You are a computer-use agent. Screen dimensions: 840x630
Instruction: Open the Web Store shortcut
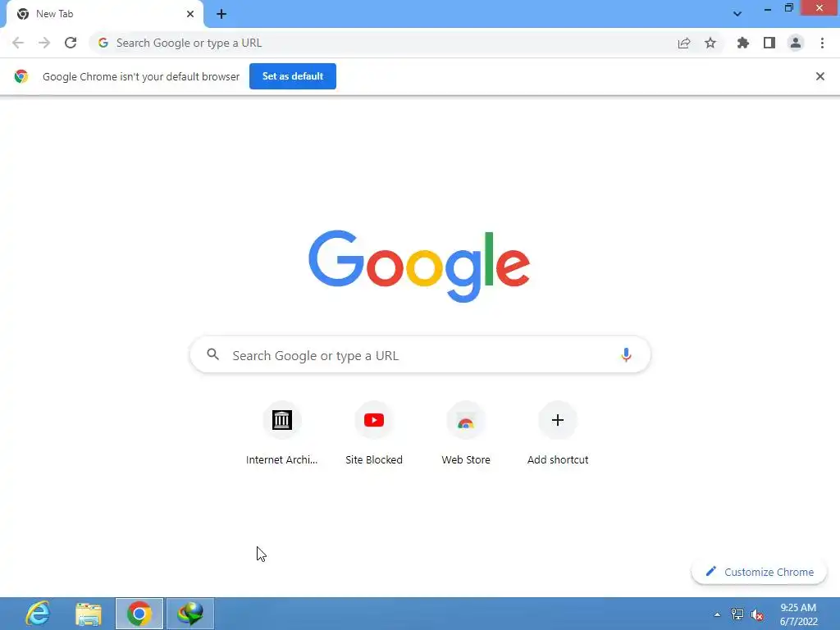tap(466, 433)
